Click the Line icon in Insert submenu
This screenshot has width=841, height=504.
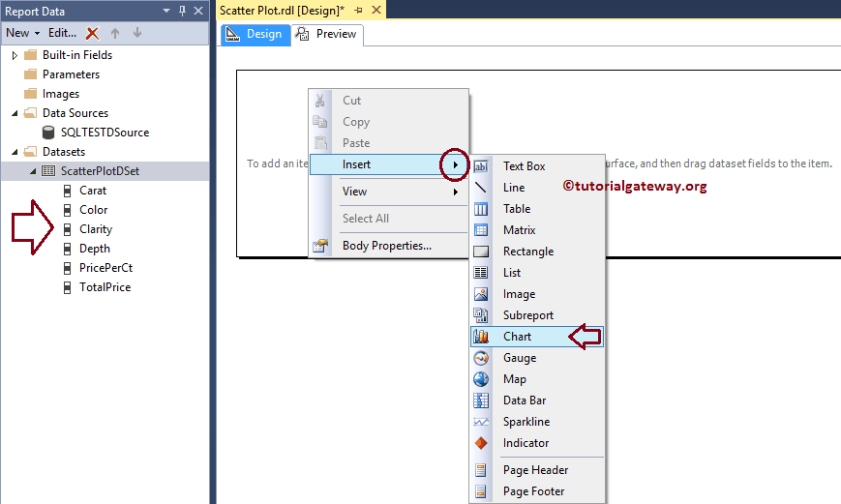(481, 187)
